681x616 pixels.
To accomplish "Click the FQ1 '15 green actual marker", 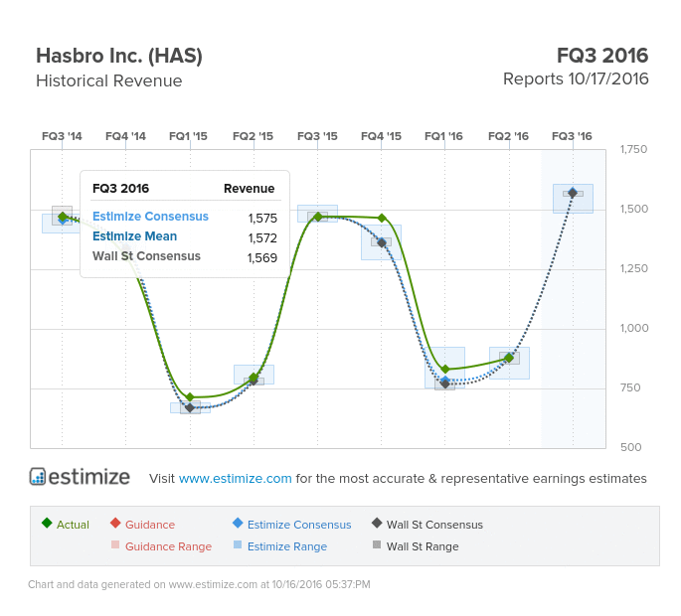I will tap(190, 396).
